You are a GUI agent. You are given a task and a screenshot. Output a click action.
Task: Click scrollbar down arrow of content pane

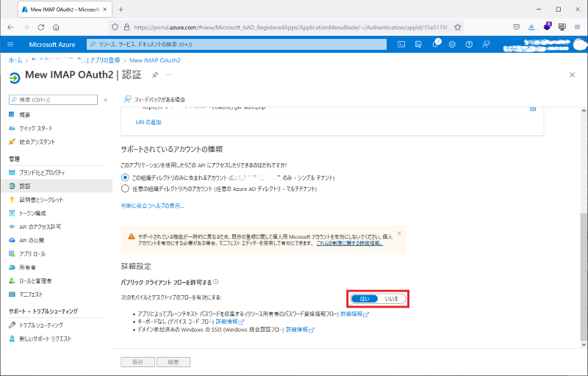584,344
